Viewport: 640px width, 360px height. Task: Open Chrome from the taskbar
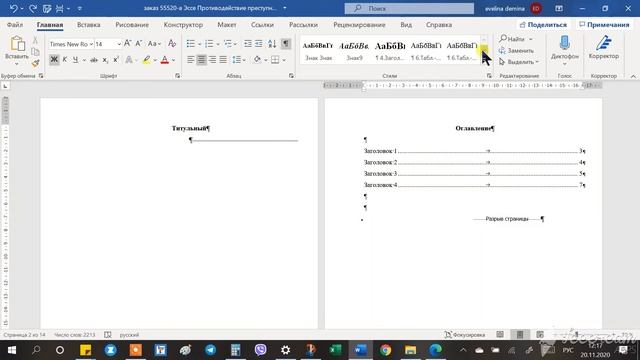tap(385, 350)
